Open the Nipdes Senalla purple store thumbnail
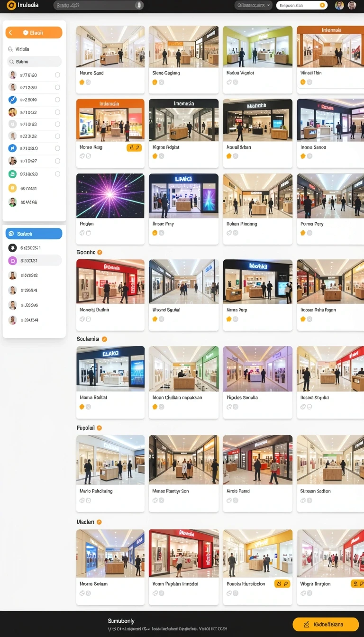The width and height of the screenshot is (364, 637). click(258, 369)
